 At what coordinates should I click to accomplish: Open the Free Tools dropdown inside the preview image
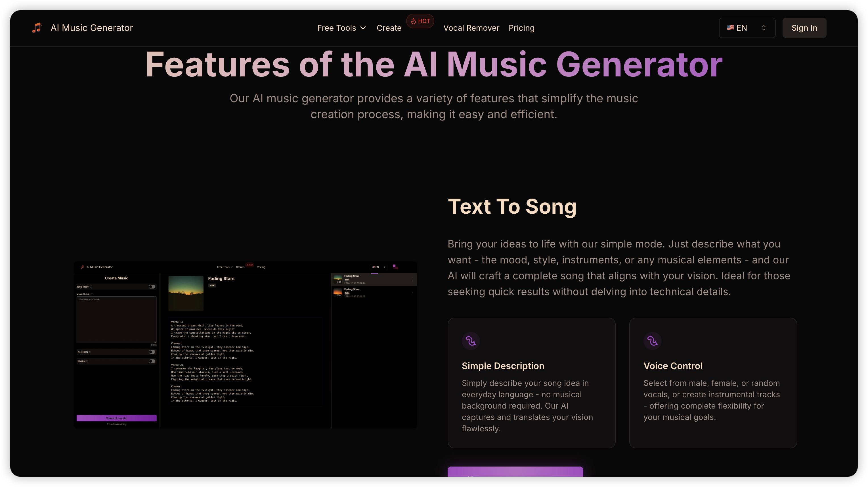225,267
